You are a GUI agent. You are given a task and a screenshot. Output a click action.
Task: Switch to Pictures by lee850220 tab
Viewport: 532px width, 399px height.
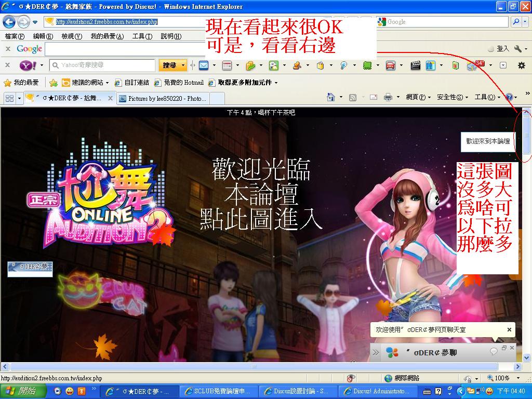pyautogui.click(x=163, y=99)
